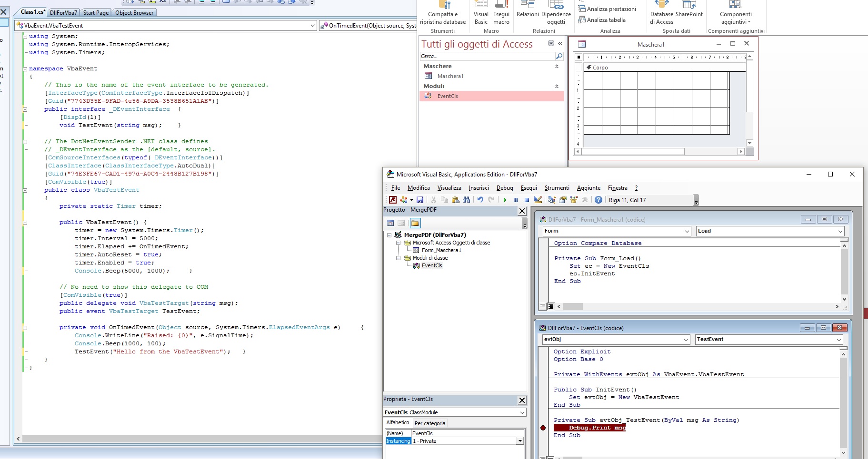The image size is (868, 459).
Task: Open the Instancing value dropdown arrow
Action: (520, 441)
